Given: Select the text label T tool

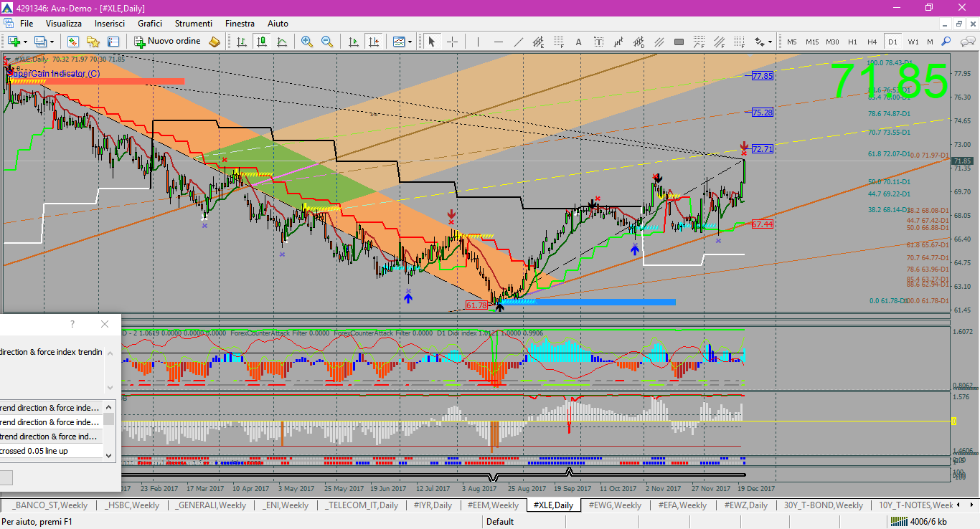Looking at the screenshot, I should 598,42.
